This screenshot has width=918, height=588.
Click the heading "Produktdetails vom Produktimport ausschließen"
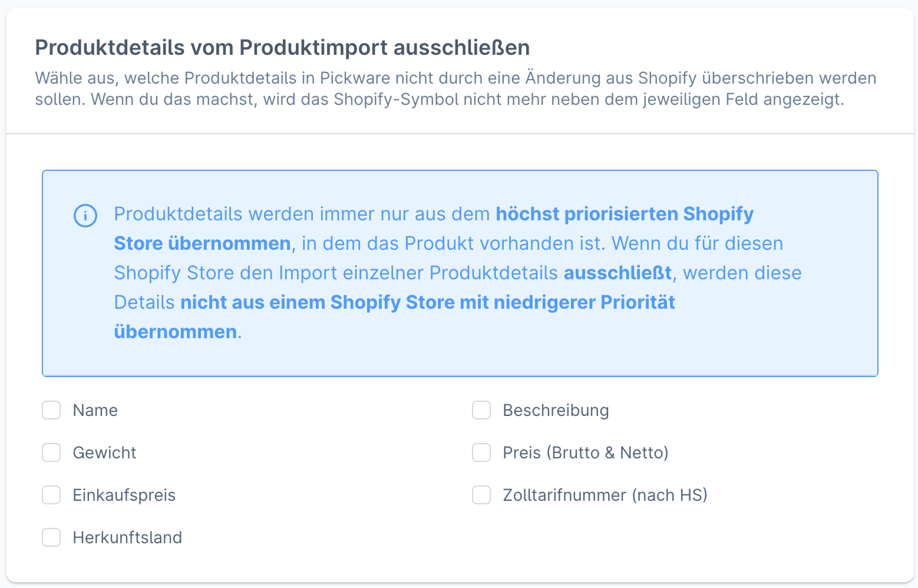282,47
